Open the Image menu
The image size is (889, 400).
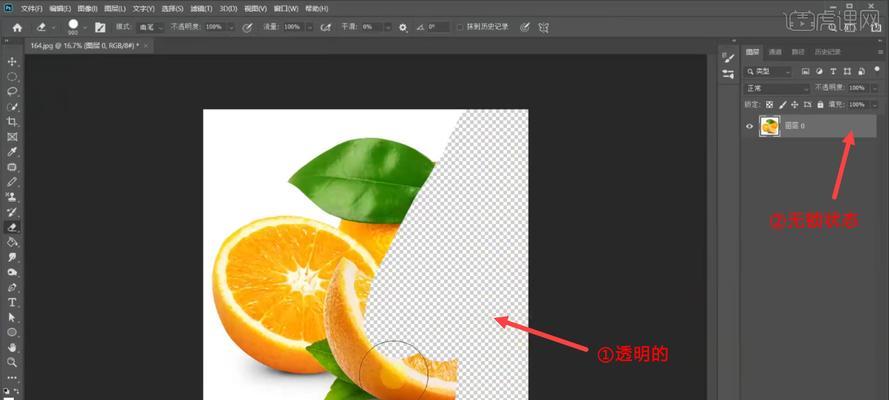[87, 9]
